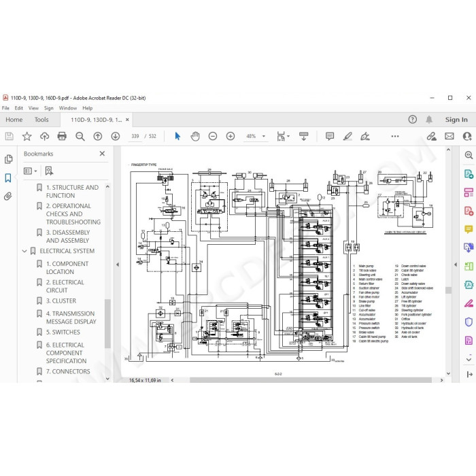Upload the file to the cloud

point(45,136)
